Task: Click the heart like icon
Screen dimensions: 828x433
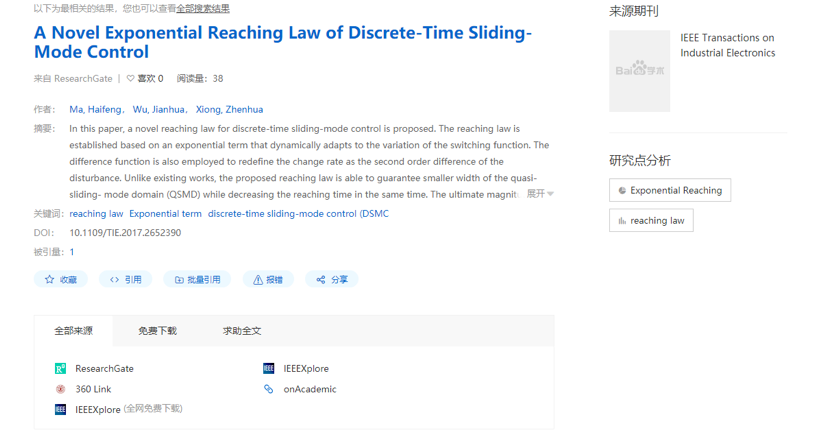Action: pos(130,78)
